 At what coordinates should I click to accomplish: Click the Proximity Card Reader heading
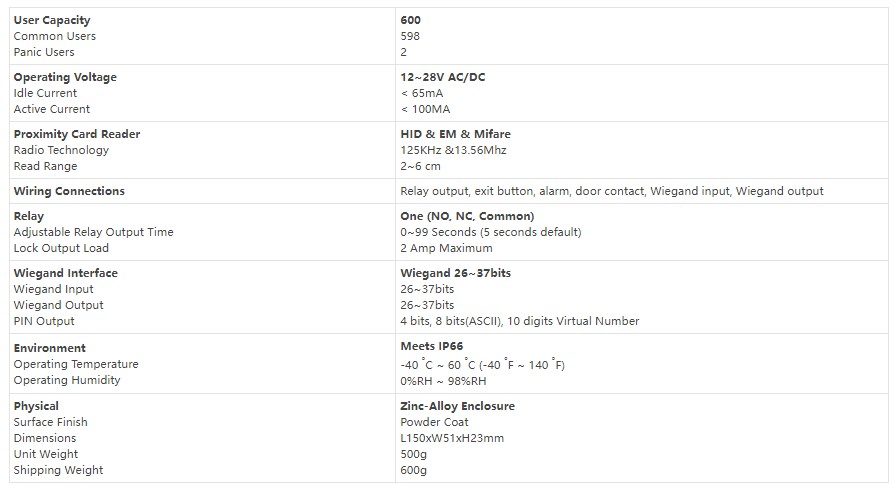(77, 134)
